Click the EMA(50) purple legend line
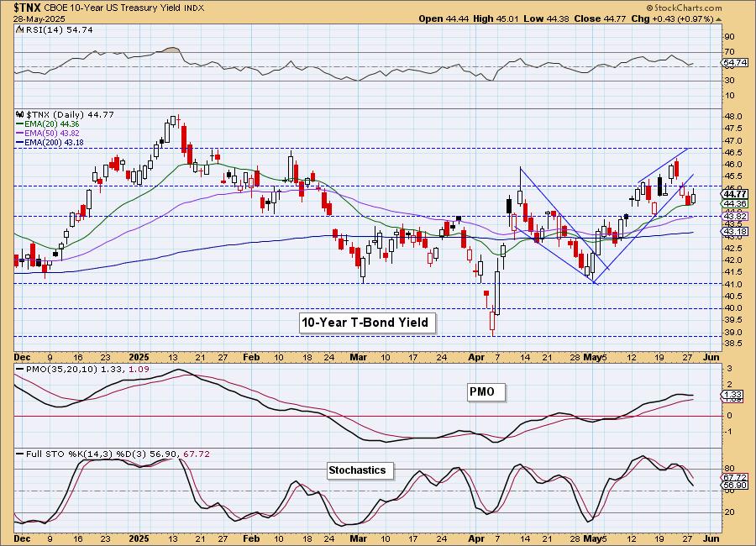The image size is (756, 546). pyautogui.click(x=19, y=133)
